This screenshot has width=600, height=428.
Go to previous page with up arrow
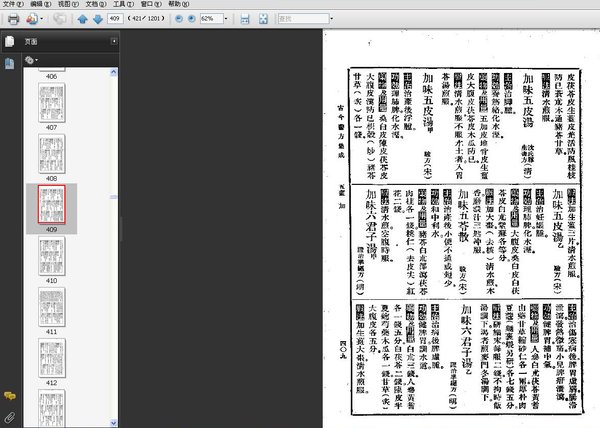click(82, 19)
